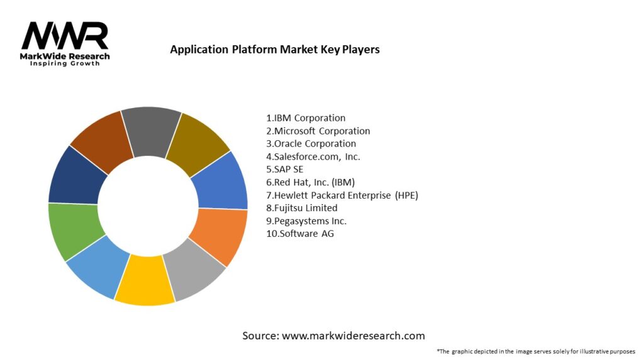Select '10.Software AG' in the list
The width and height of the screenshot is (644, 362).
click(300, 234)
